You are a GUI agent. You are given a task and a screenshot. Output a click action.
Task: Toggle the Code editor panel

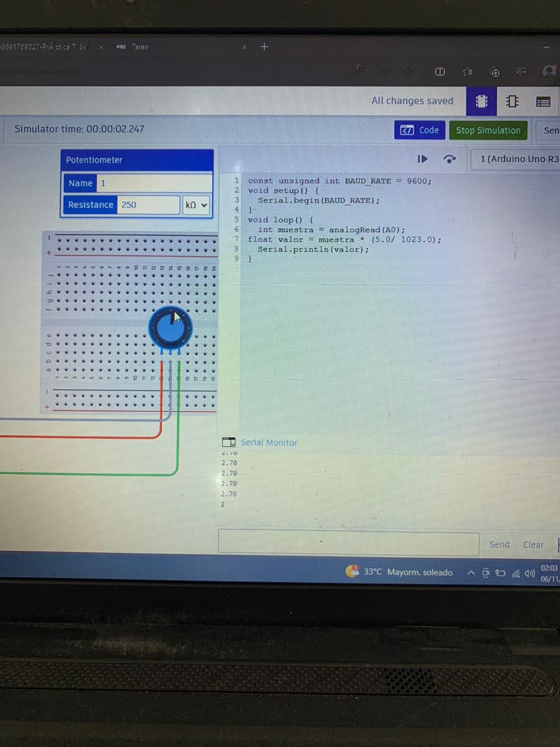pos(420,130)
